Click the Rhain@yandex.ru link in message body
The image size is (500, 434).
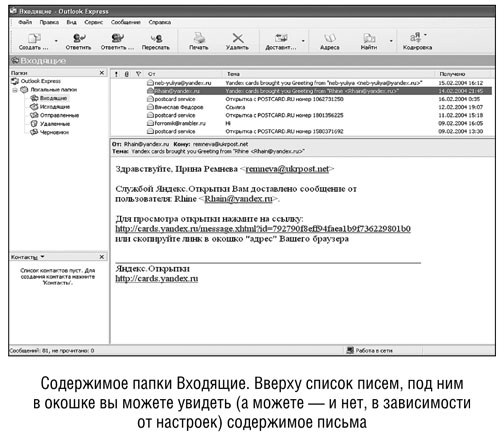238,199
